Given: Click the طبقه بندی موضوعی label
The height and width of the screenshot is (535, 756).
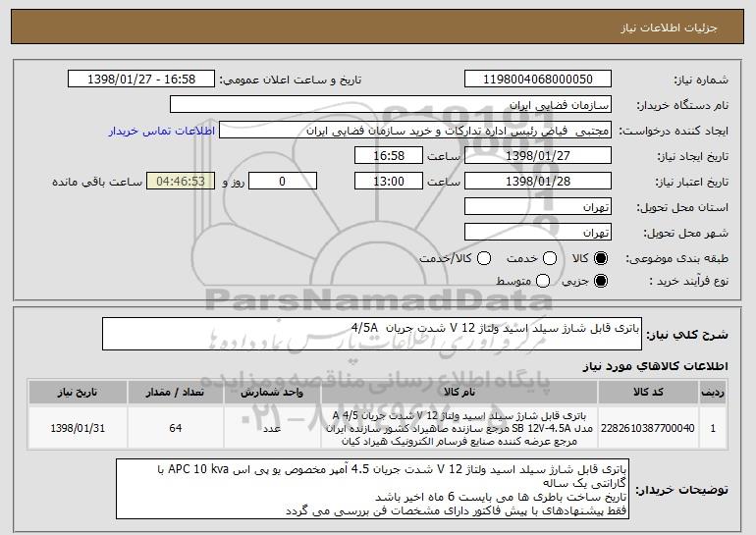Looking at the screenshot, I should (x=676, y=259).
